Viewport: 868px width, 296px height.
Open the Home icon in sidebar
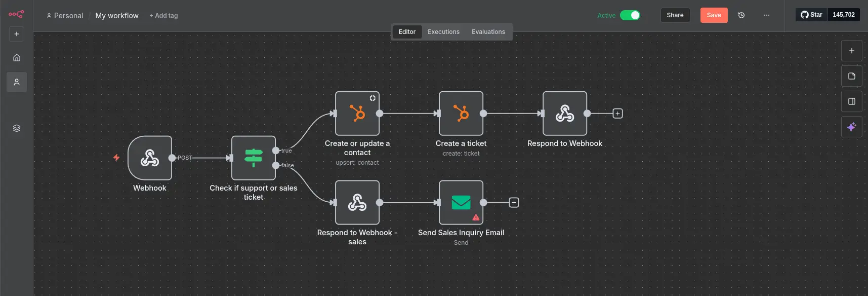(x=17, y=58)
